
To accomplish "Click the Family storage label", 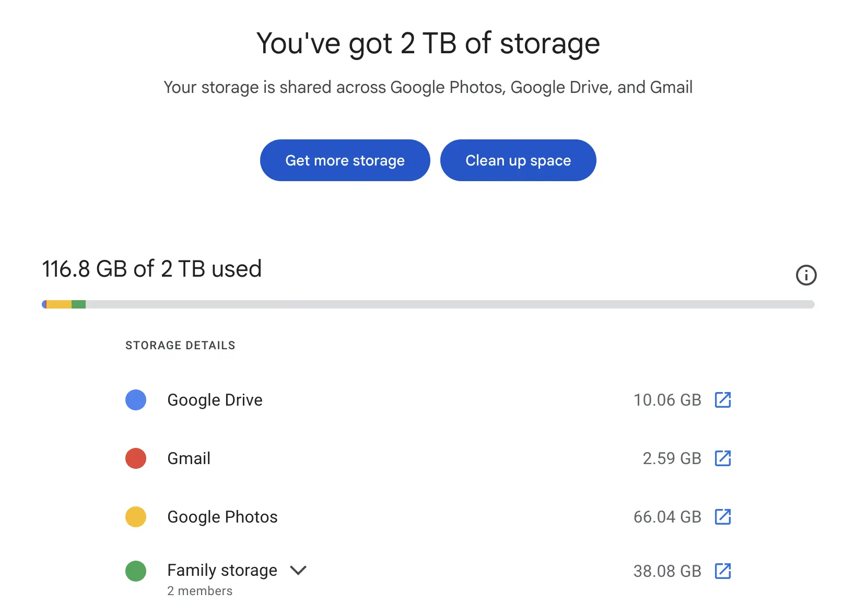I will coord(222,570).
